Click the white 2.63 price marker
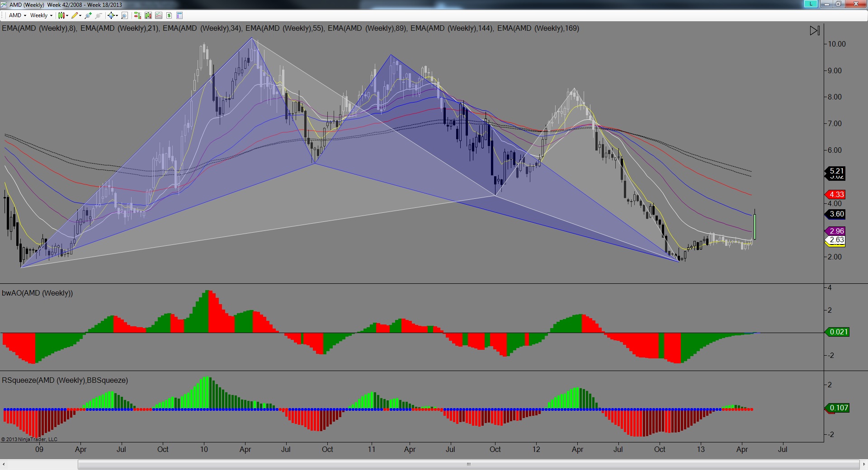The height and width of the screenshot is (470, 868). click(x=836, y=240)
